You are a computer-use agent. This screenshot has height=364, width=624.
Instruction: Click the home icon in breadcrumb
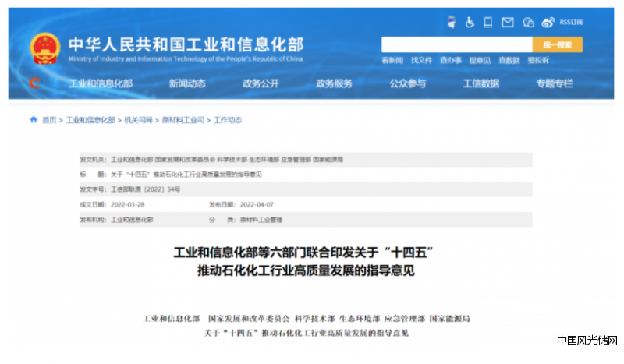34,119
